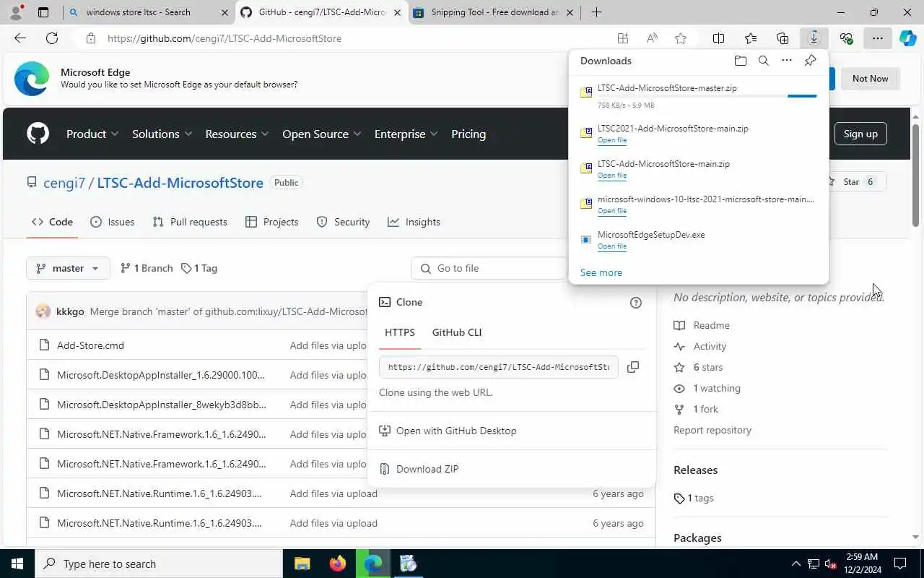Viewport: 924px width, 578px height.
Task: Copy clone URL to clipboard
Action: click(633, 367)
